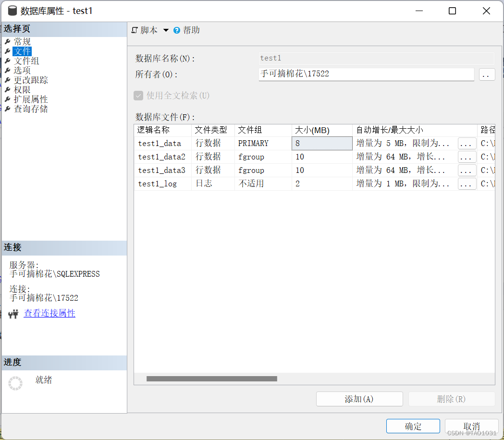Open autogrowth settings for test1_log row
The image size is (504, 440).
[467, 184]
